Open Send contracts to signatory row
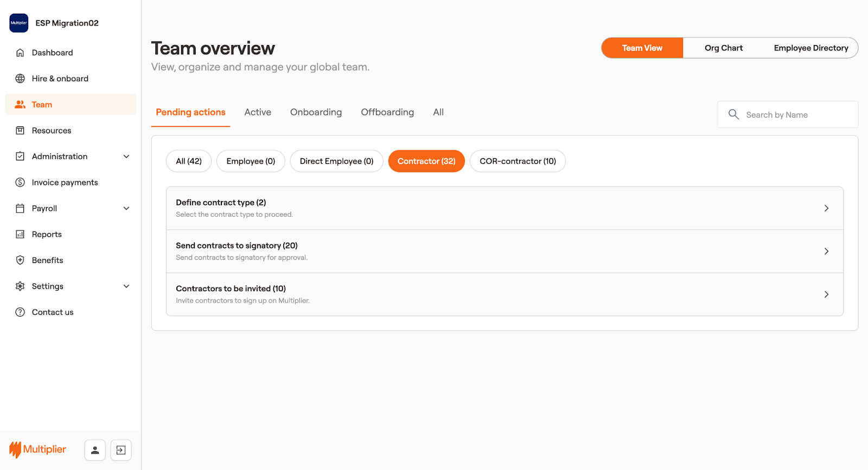Image resolution: width=868 pixels, height=470 pixels. pyautogui.click(x=504, y=252)
